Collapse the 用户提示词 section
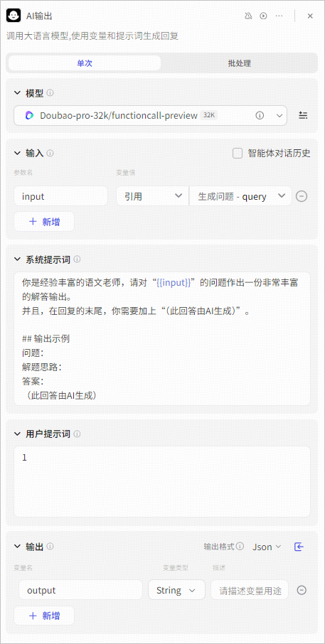The height and width of the screenshot is (644, 325). (x=17, y=434)
